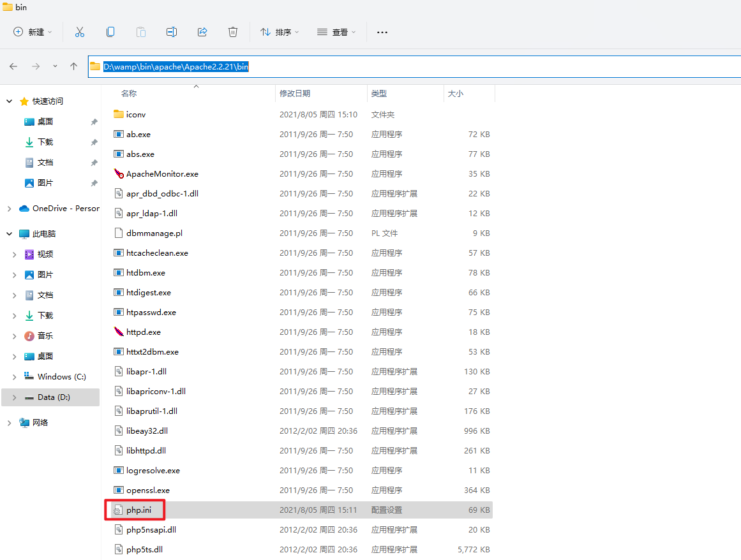Screen dimensions: 741x560
Task: Select php5nsapi.dll file name
Action: pos(151,530)
